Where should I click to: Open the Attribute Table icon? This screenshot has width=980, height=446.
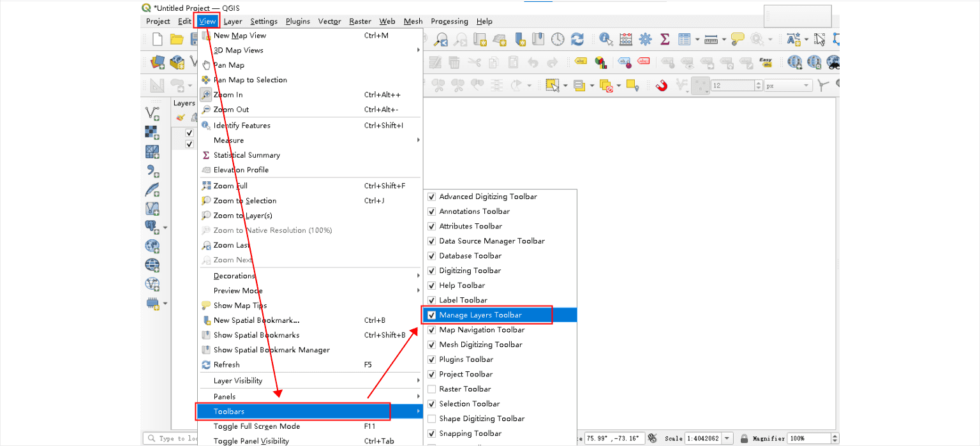point(685,40)
